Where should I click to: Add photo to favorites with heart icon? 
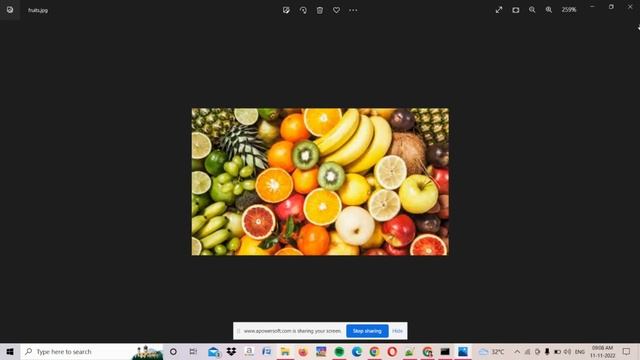pyautogui.click(x=336, y=10)
